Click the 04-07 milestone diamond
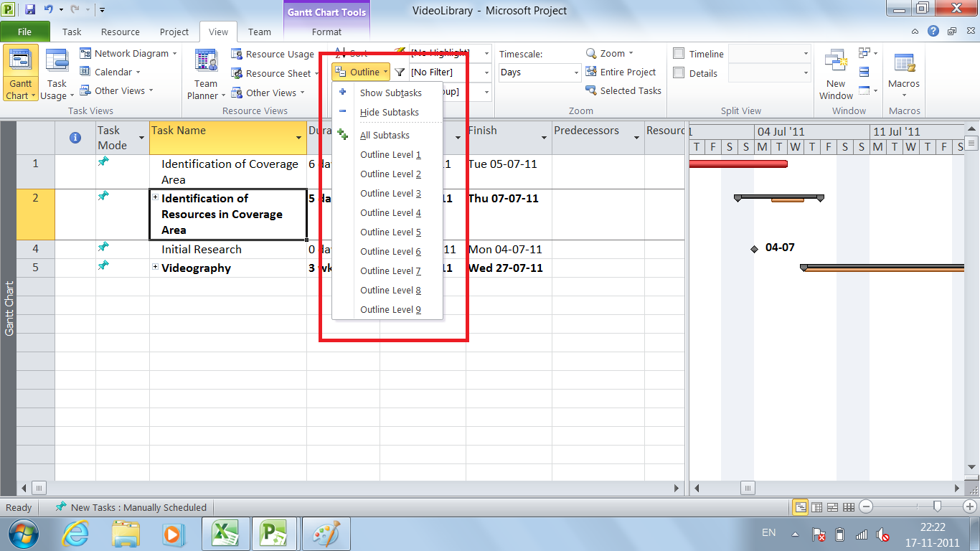Viewport: 980px width, 551px height. tap(754, 249)
